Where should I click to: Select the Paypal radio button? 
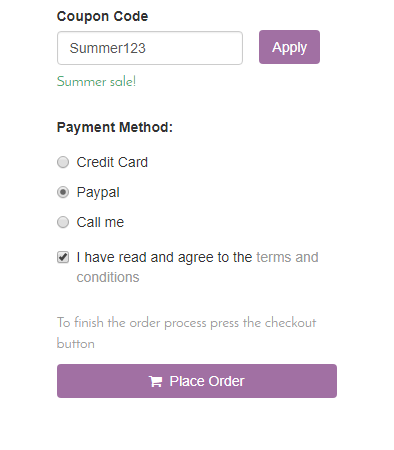point(63,192)
